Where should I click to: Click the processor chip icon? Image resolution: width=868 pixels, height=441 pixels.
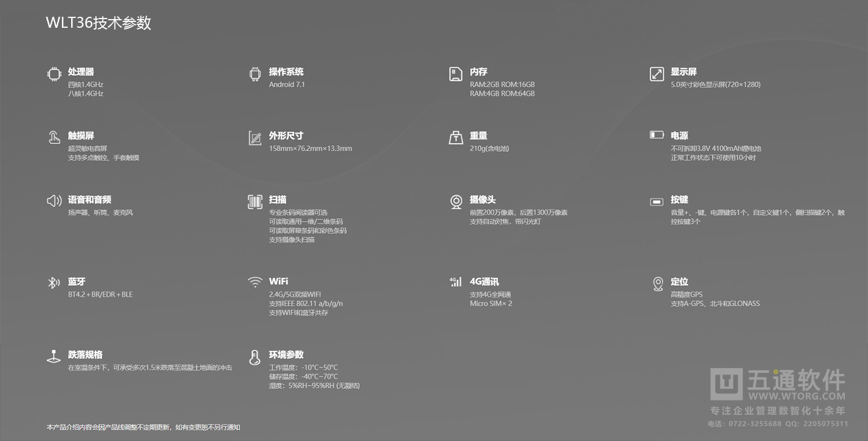(x=54, y=73)
